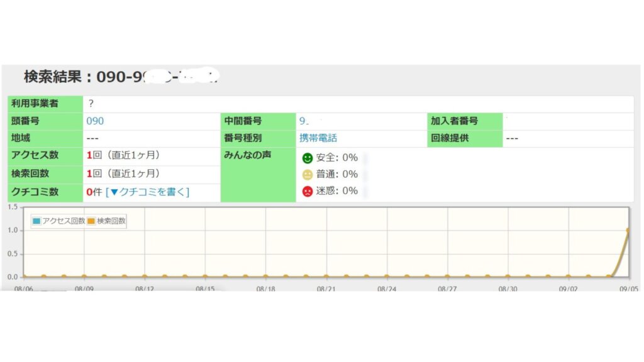The image size is (644, 362).
Task: Click the chart data point at 08/06
Action: [x=23, y=277]
